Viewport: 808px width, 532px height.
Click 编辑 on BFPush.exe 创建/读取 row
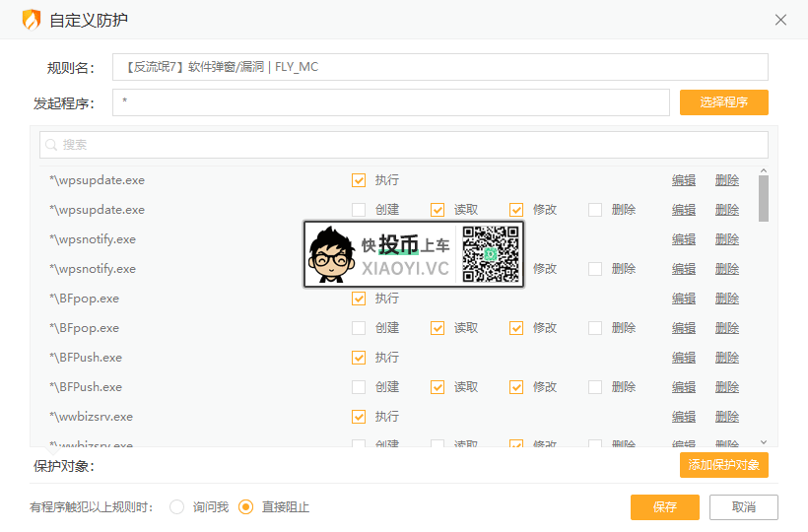(x=684, y=387)
